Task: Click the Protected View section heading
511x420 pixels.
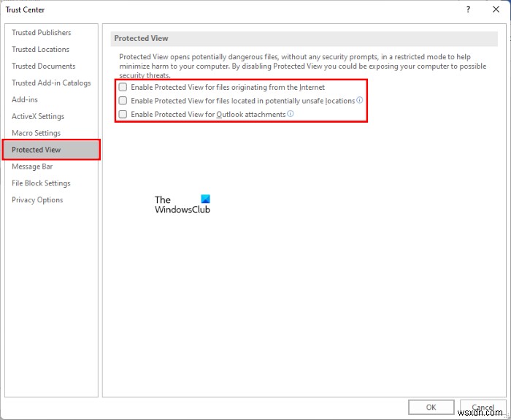Action: [141, 38]
